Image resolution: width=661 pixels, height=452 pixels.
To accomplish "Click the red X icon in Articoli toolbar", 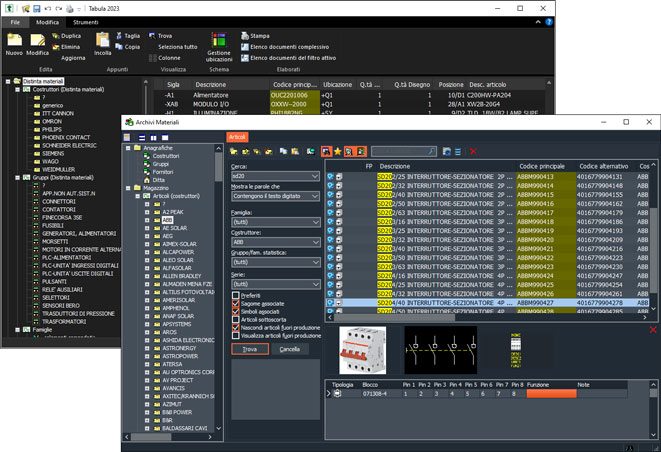I will coord(473,151).
